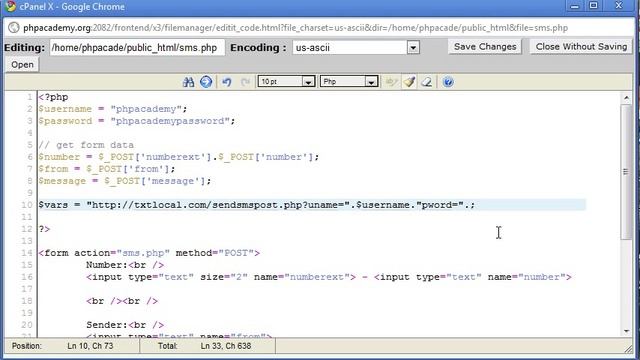Click Close Without Saving
The height and width of the screenshot is (360, 640).
point(581,47)
